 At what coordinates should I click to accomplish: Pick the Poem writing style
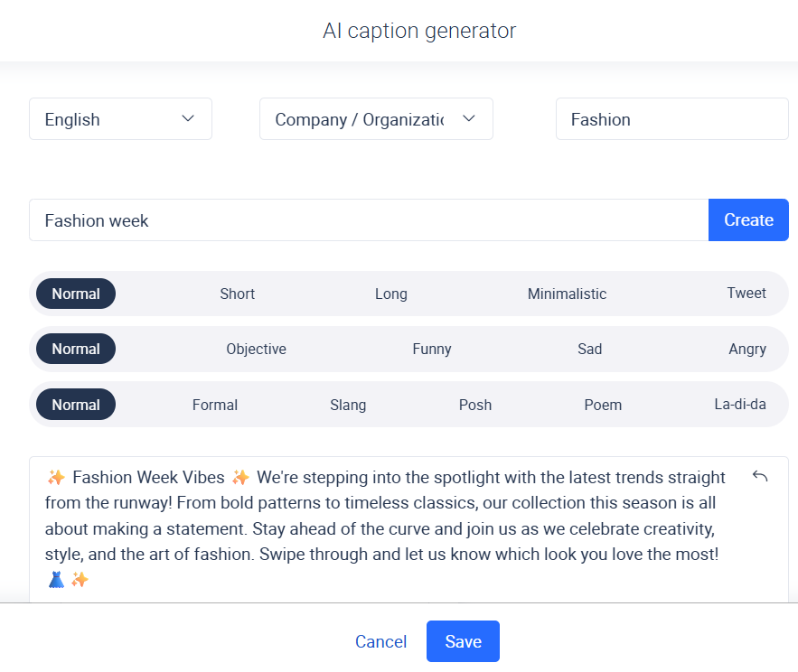603,405
